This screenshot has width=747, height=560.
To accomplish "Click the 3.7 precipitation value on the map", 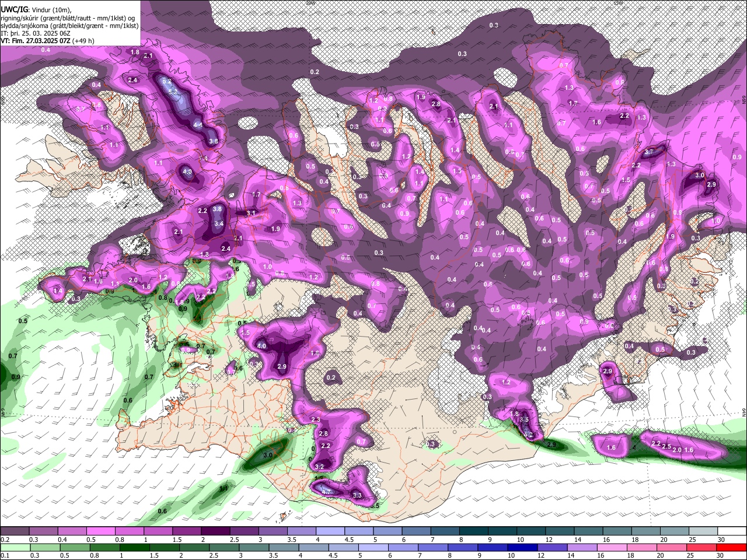I will coord(650,152).
